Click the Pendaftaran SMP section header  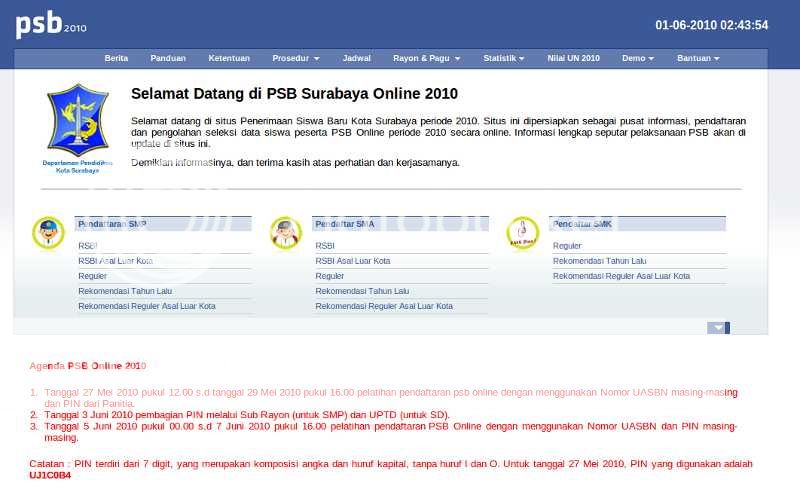163,224
